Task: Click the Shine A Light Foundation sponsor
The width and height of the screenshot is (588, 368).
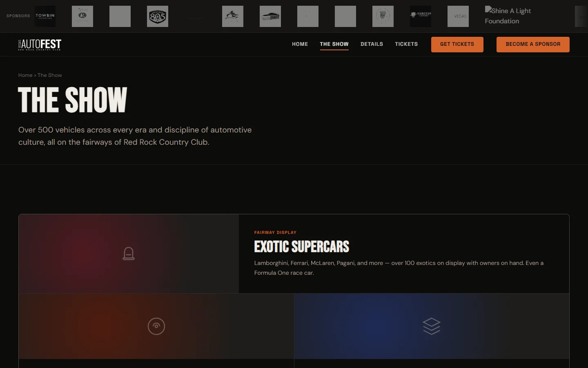Action: coord(508,16)
